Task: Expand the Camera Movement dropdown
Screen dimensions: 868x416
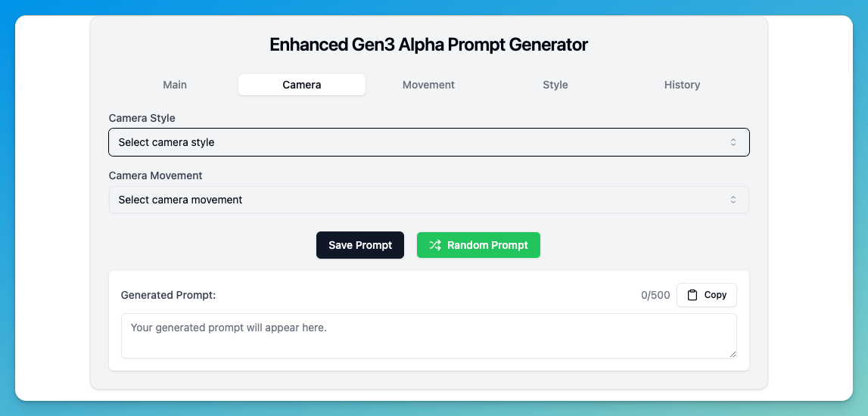Action: [428, 200]
